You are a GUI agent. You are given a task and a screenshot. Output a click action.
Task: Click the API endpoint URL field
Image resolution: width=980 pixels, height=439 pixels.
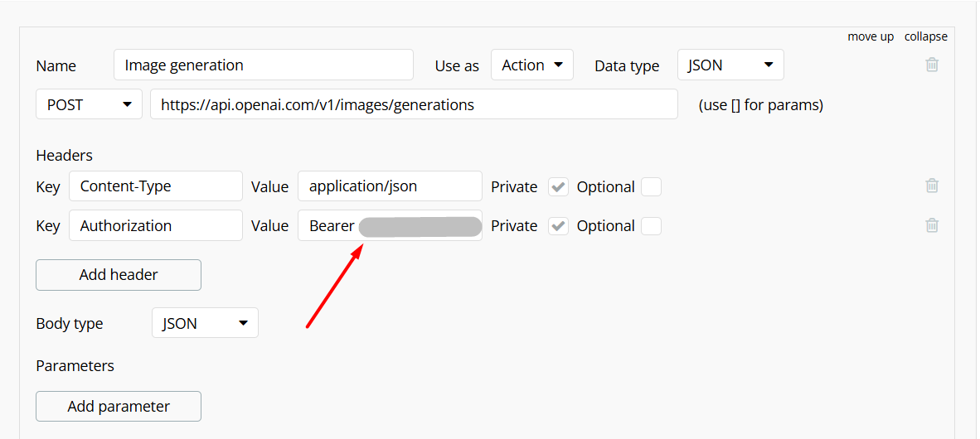(414, 104)
